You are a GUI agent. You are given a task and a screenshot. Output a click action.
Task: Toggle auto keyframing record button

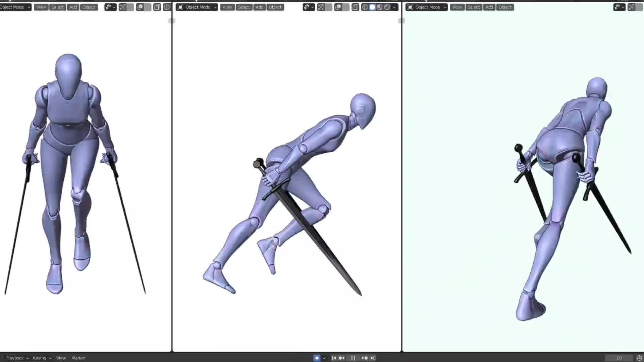(x=317, y=358)
